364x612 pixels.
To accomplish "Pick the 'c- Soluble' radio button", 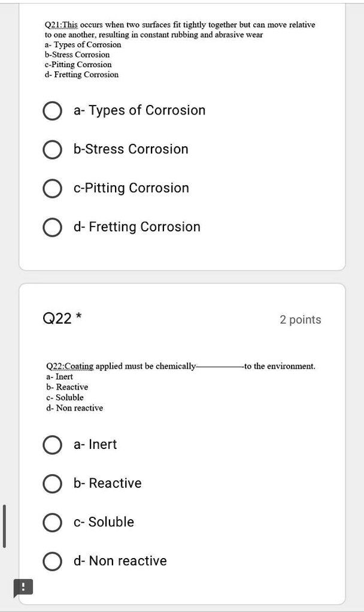I will [52, 523].
